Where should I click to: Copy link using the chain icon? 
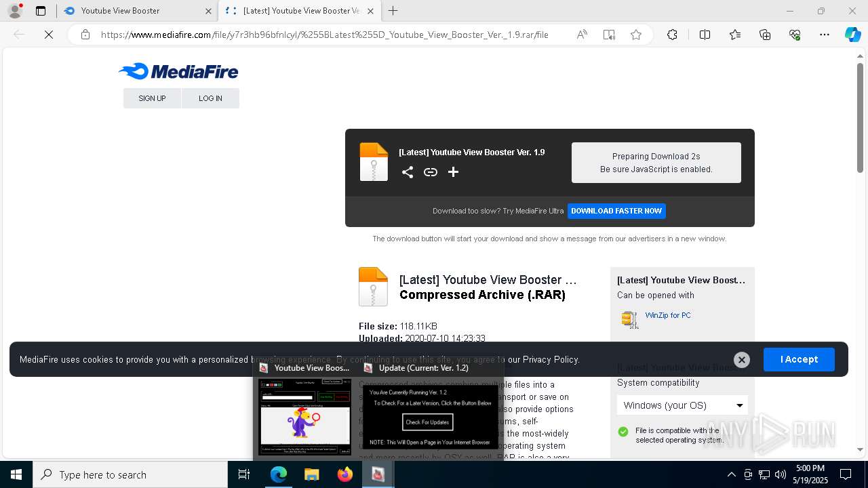pos(431,172)
